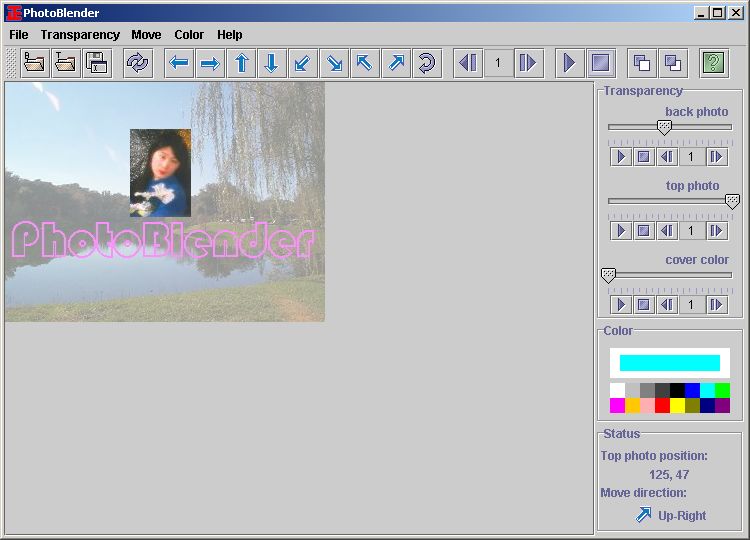Image resolution: width=750 pixels, height=540 pixels.
Task: Pick the magenta color swatch
Action: tap(617, 405)
